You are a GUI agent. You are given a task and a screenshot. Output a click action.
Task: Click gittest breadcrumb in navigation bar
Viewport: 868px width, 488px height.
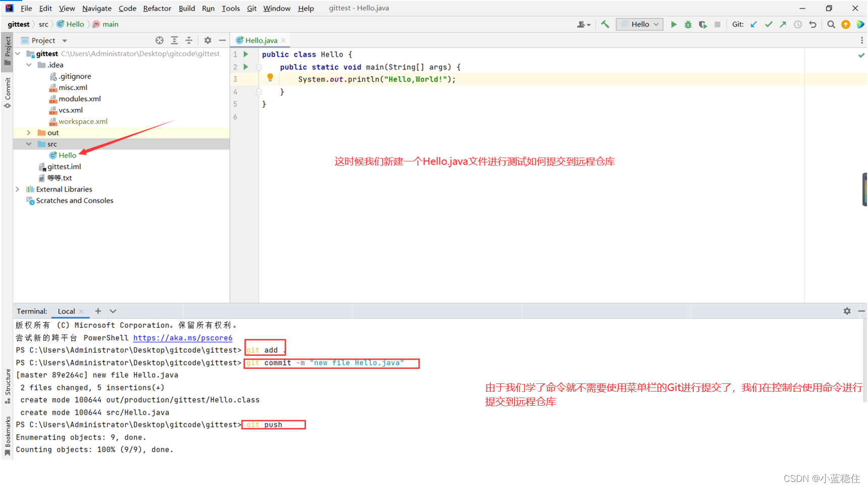[19, 24]
